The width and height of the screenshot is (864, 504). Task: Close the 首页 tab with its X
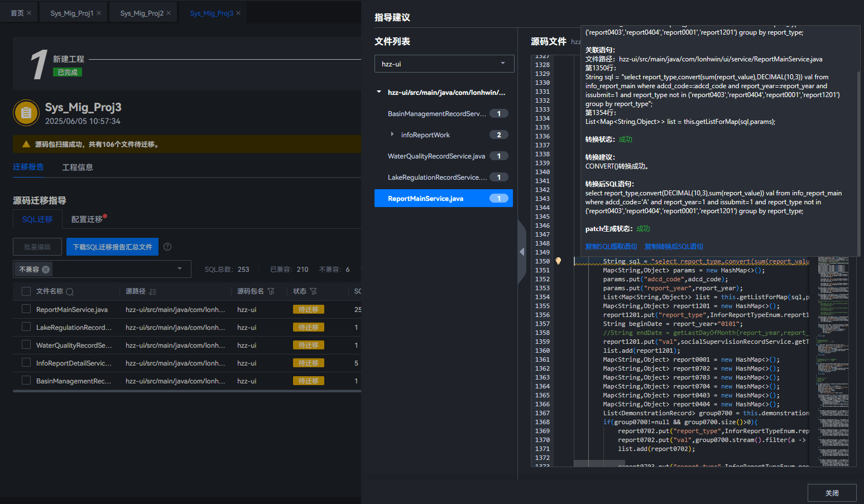tap(29, 13)
